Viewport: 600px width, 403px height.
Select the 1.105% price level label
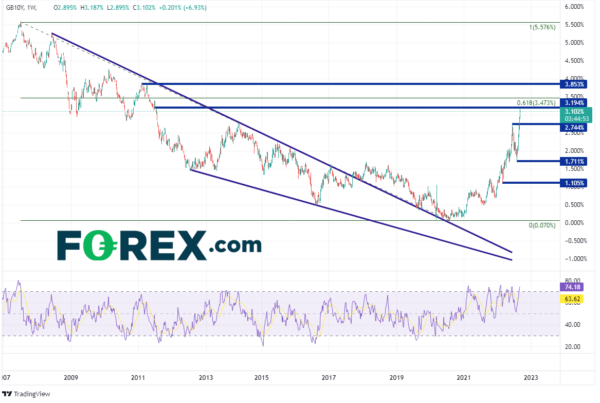tap(574, 183)
